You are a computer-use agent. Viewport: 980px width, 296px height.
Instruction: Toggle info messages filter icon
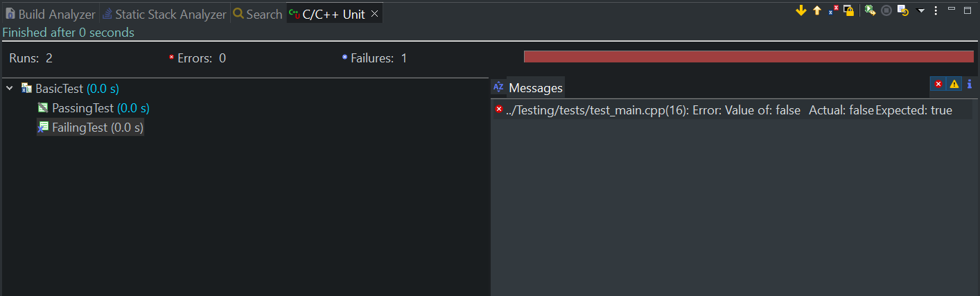click(x=970, y=84)
